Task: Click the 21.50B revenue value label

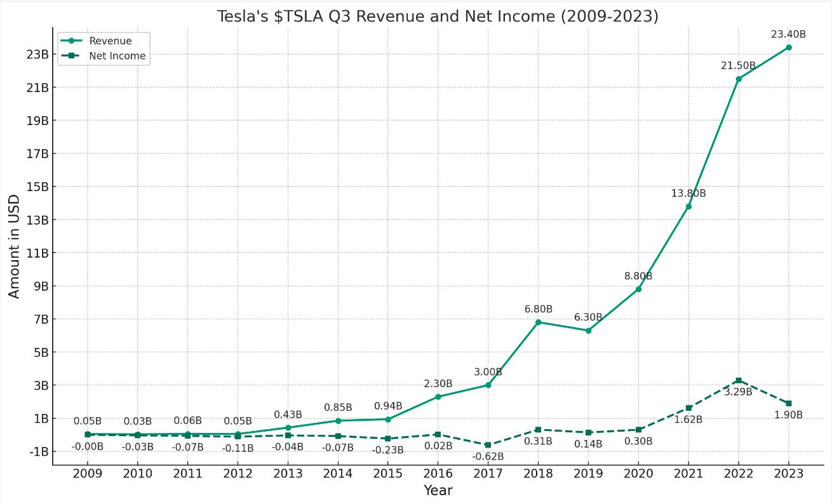Action: click(x=738, y=66)
